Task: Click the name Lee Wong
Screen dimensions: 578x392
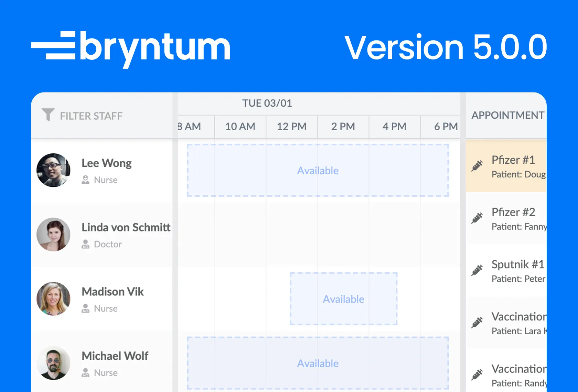Action: tap(107, 163)
